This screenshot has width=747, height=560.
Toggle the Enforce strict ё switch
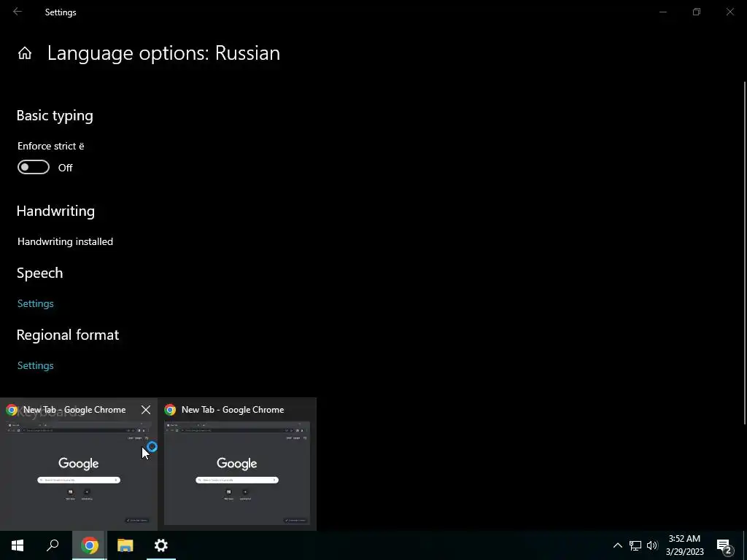34,167
